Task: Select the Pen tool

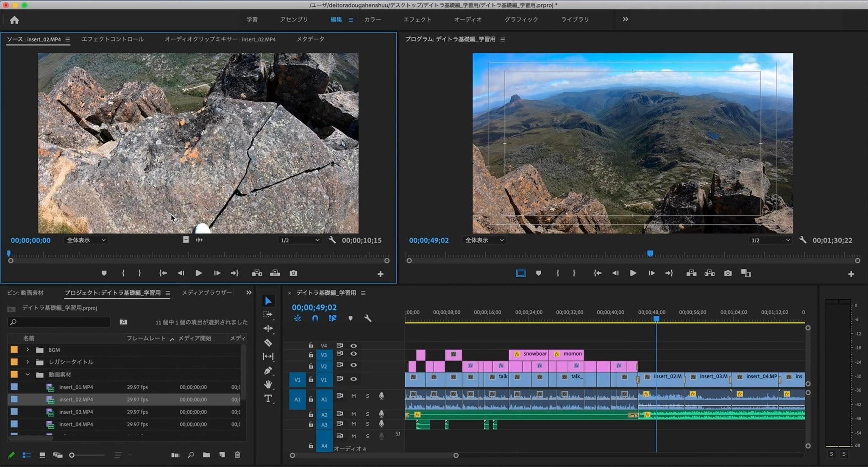Action: click(268, 371)
